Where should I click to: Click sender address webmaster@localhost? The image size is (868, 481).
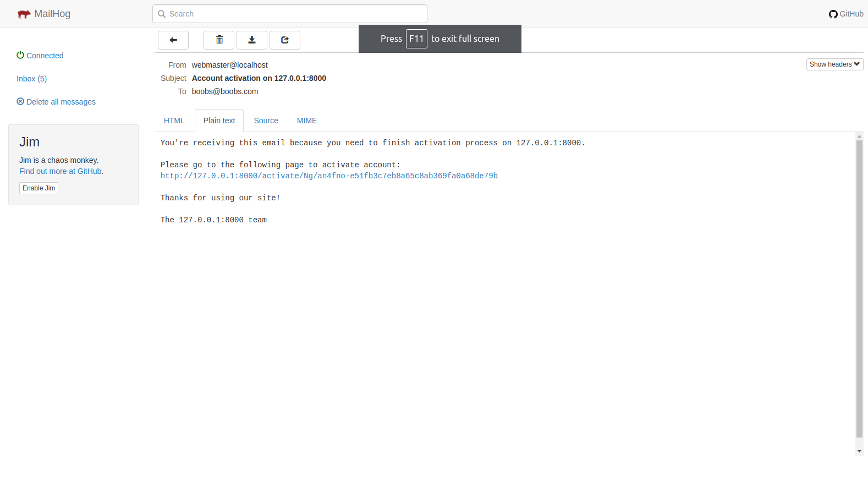(230, 65)
